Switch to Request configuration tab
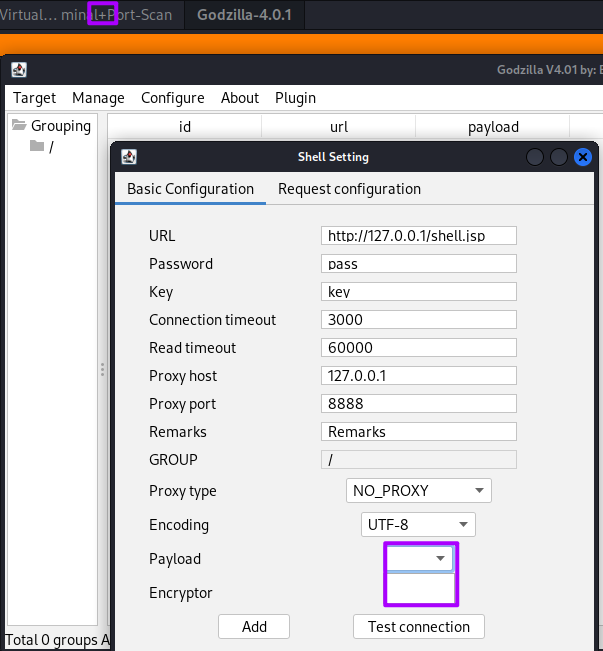This screenshot has height=651, width=603. pyautogui.click(x=349, y=189)
